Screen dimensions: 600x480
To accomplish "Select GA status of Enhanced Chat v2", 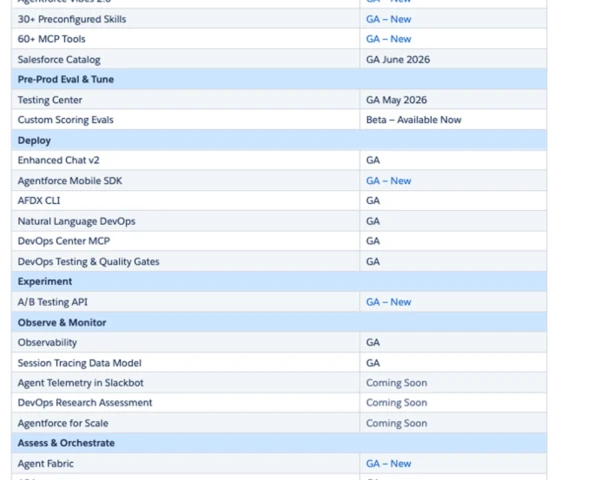I will point(453,160).
